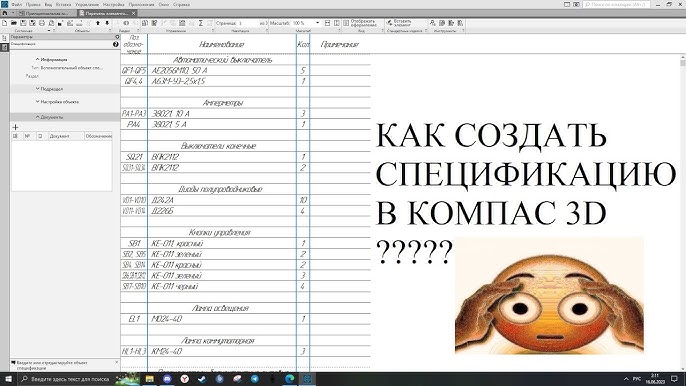
Task: Click cell КЕ-011 черный
Action: tap(222, 287)
